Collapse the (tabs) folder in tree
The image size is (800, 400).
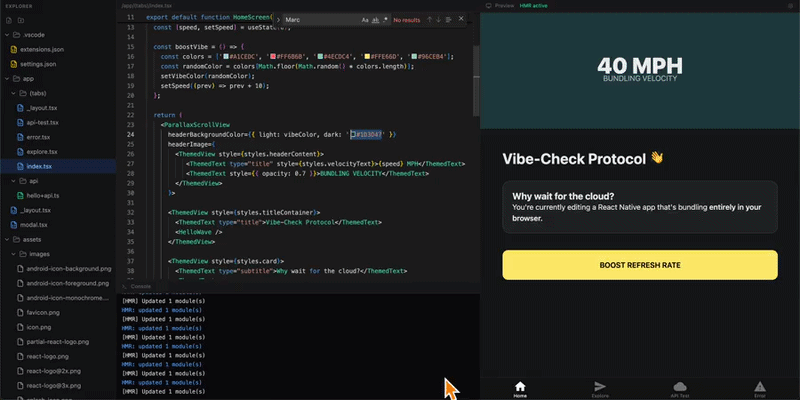(x=20, y=93)
